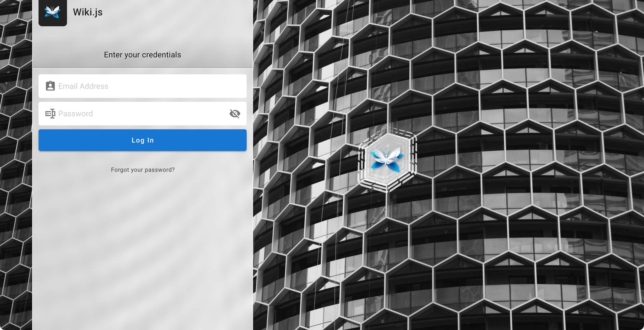644x330 pixels.
Task: Click the Wiki.js site title text
Action: tap(88, 12)
